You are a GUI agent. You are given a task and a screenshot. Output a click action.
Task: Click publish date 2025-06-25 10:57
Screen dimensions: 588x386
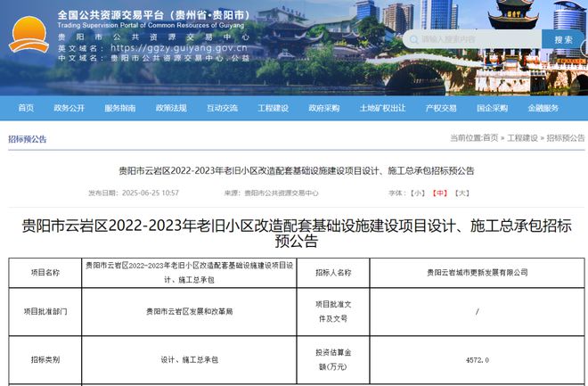(151, 193)
